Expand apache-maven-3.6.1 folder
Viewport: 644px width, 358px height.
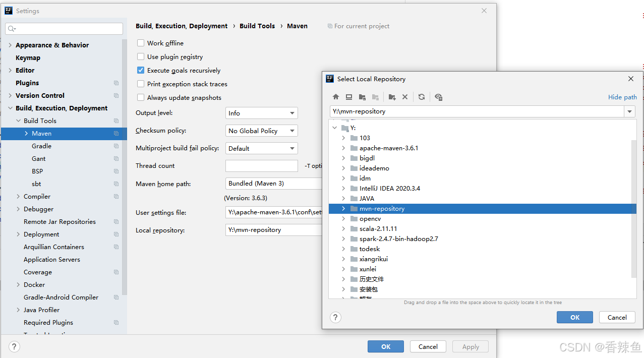[343, 148]
